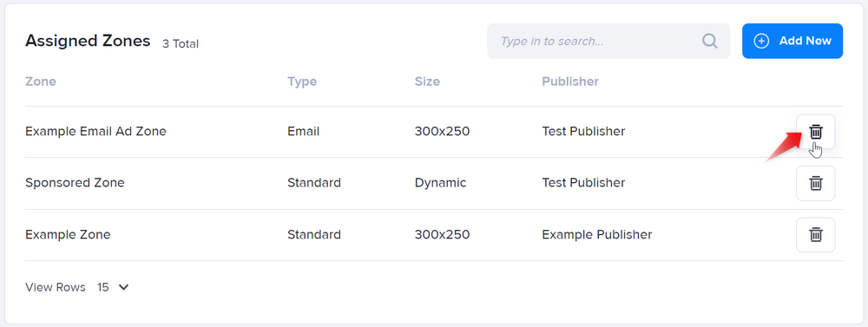868x327 pixels.
Task: Click the View Rows label
Action: (56, 287)
